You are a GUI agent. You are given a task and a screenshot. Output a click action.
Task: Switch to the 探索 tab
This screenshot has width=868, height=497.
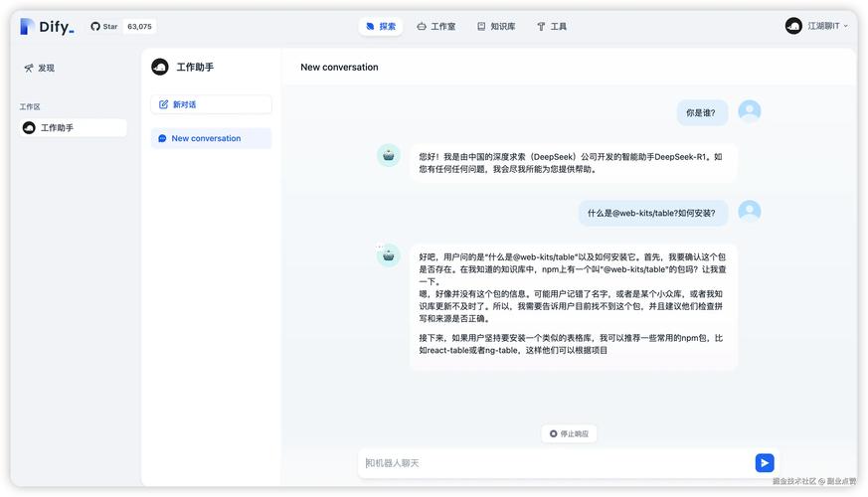381,27
